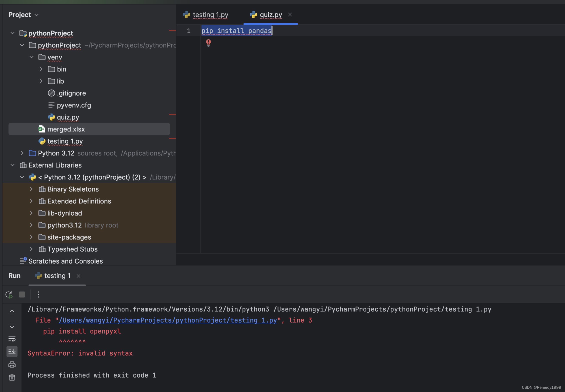Viewport: 565px width, 392px height.
Task: Click the Rerun testing 1 icon
Action: [9, 295]
